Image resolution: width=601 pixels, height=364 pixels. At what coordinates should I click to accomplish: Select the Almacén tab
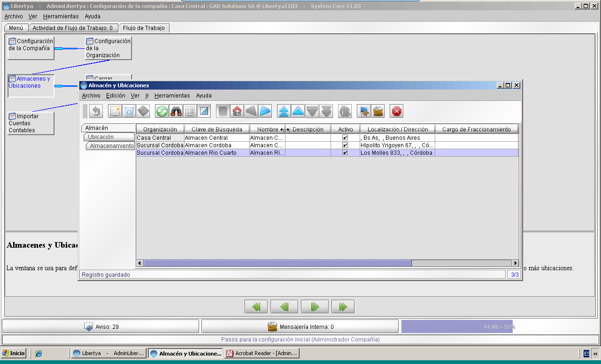[x=108, y=128]
